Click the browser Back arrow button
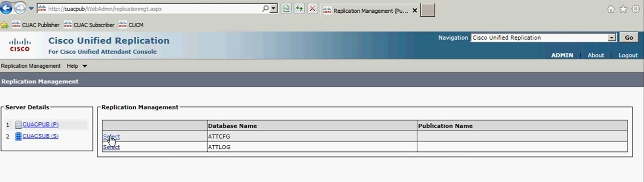 pos(6,8)
